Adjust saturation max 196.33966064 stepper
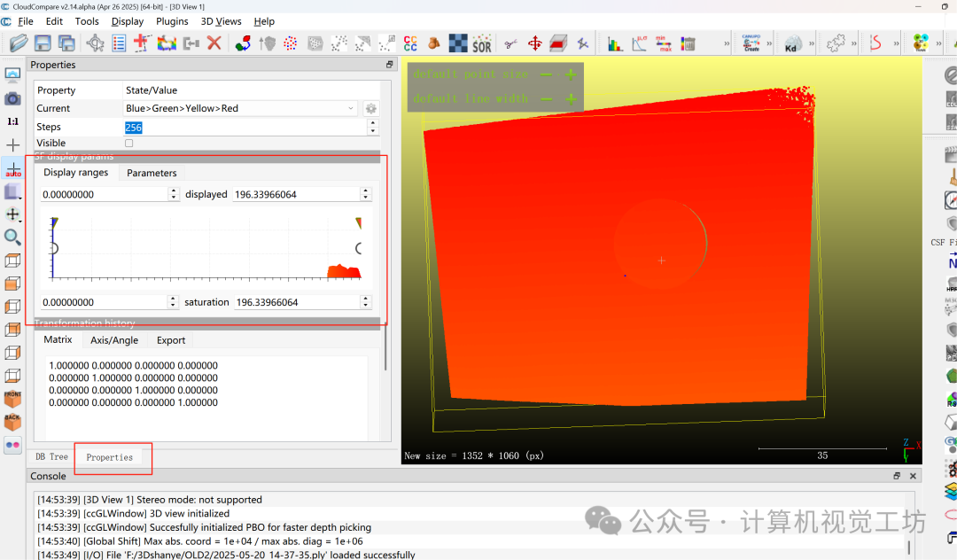The image size is (957, 560). point(366,302)
